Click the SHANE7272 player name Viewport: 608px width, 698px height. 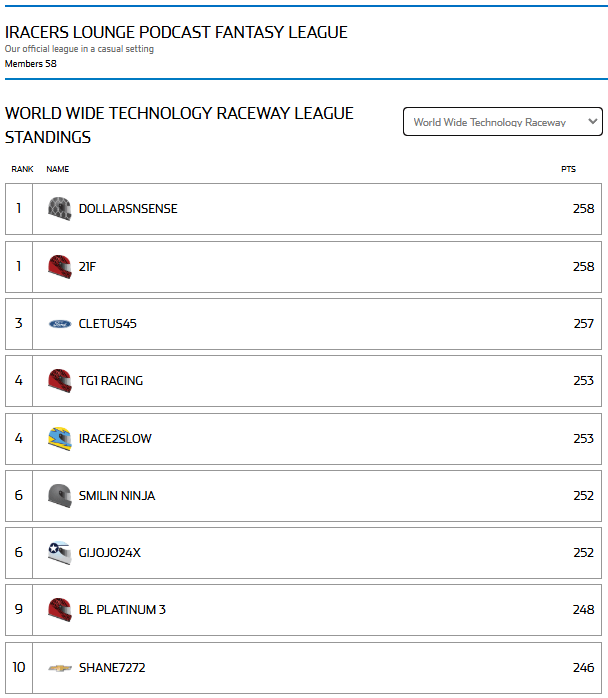(x=112, y=667)
